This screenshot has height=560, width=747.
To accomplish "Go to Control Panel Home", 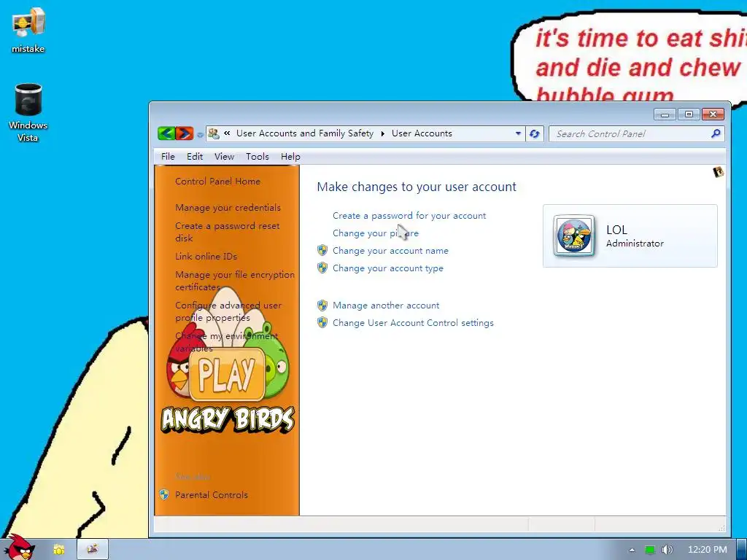I will 217,182.
